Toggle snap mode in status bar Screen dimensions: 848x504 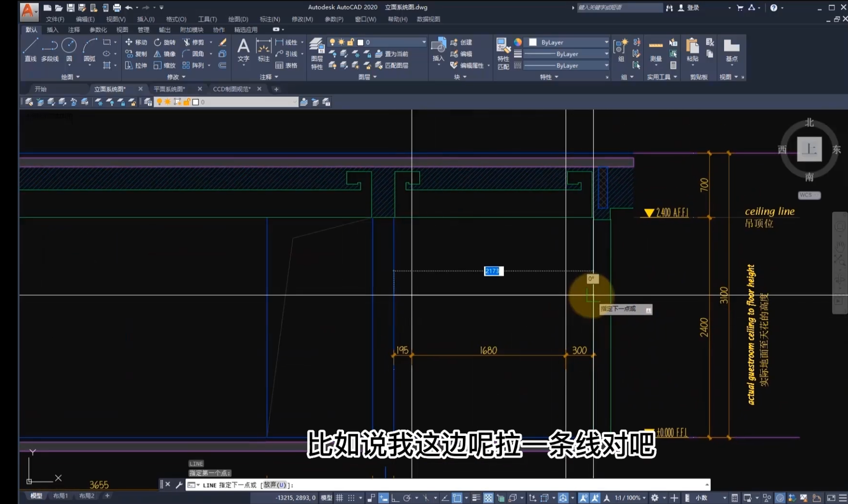point(351,498)
